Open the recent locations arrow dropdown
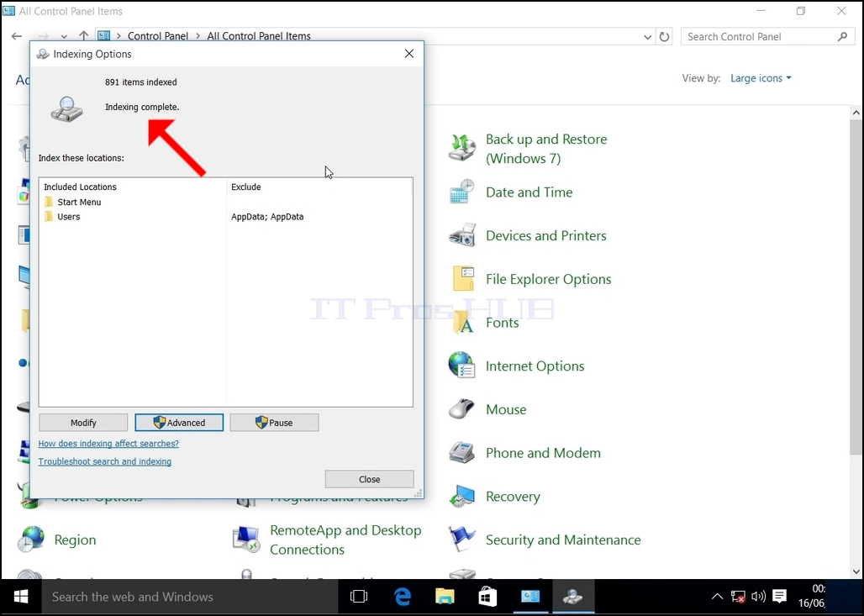This screenshot has width=864, height=616. tap(64, 36)
